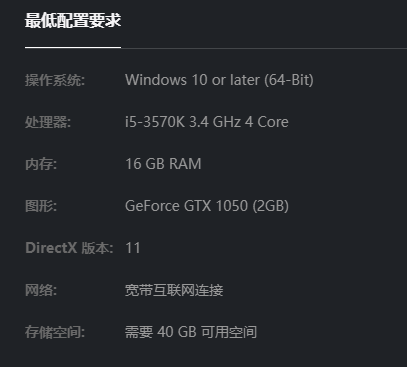Select the 最低配置要求 tab heading
This screenshot has height=367, width=407.
tap(73, 20)
